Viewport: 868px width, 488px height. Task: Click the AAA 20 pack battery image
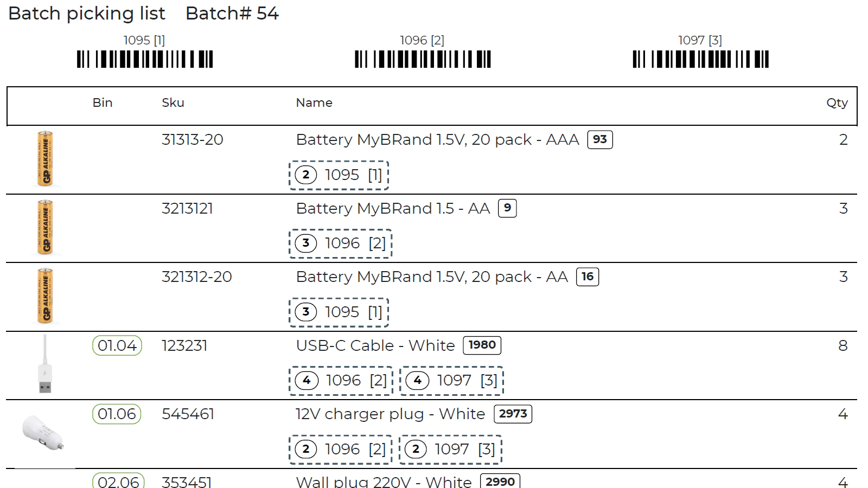[46, 158]
